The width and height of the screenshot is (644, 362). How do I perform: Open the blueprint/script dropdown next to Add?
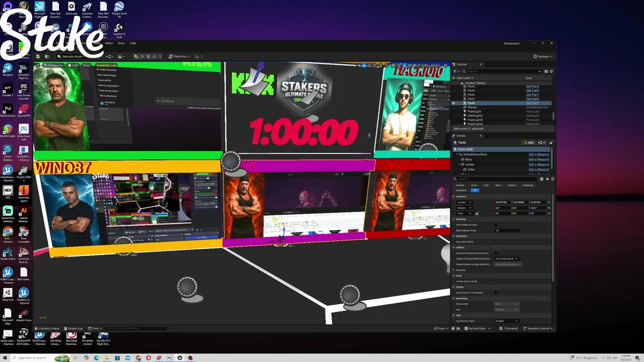tap(542, 143)
